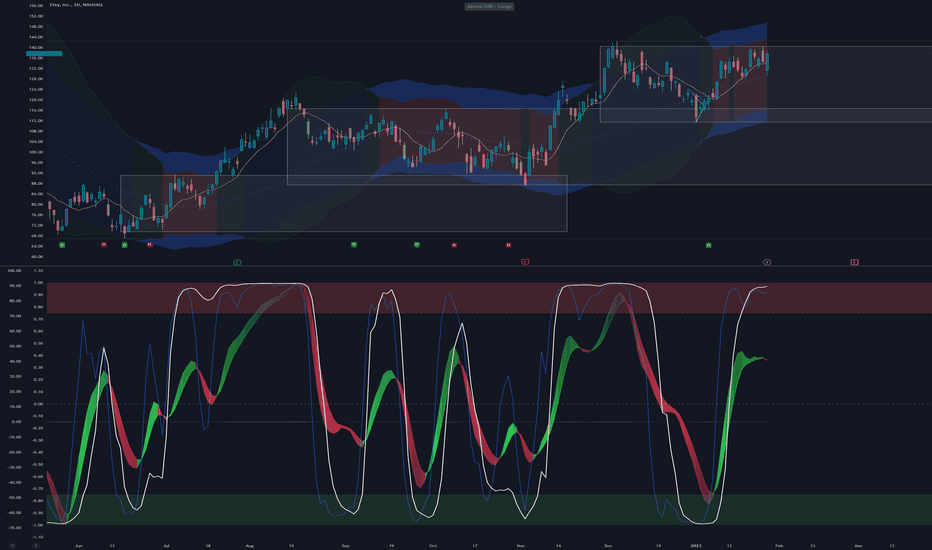Screen dimensions: 932x550
Task: Click the -1.10 value on the oscillator scale
Action: pyautogui.click(x=37, y=537)
